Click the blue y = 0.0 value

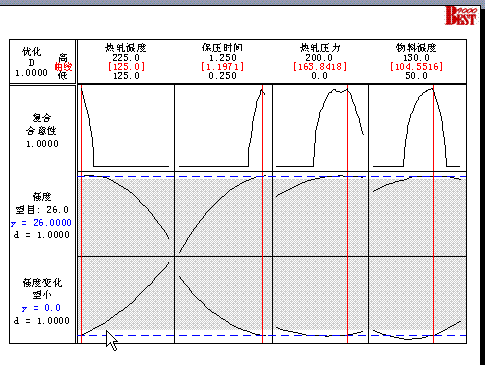(41, 308)
